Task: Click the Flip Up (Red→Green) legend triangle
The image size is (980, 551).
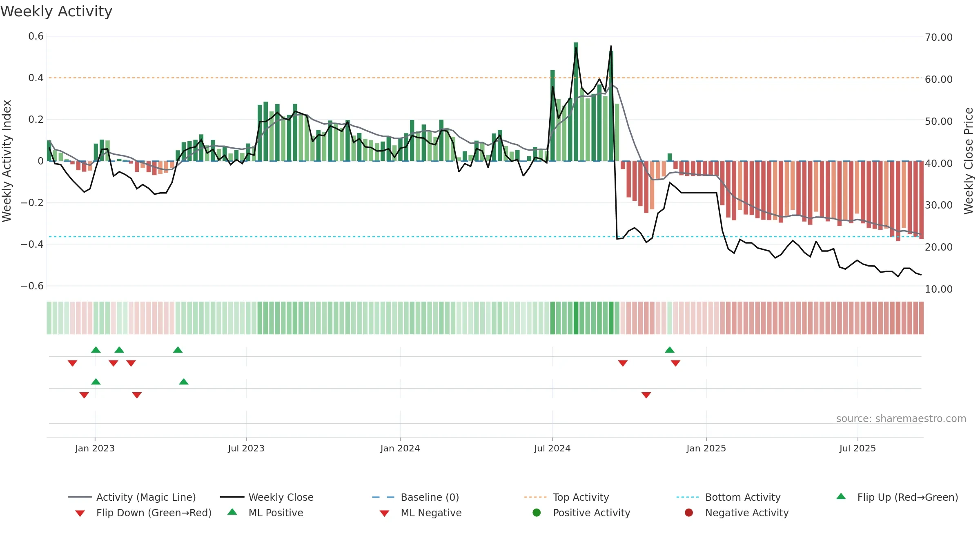Action: [841, 496]
